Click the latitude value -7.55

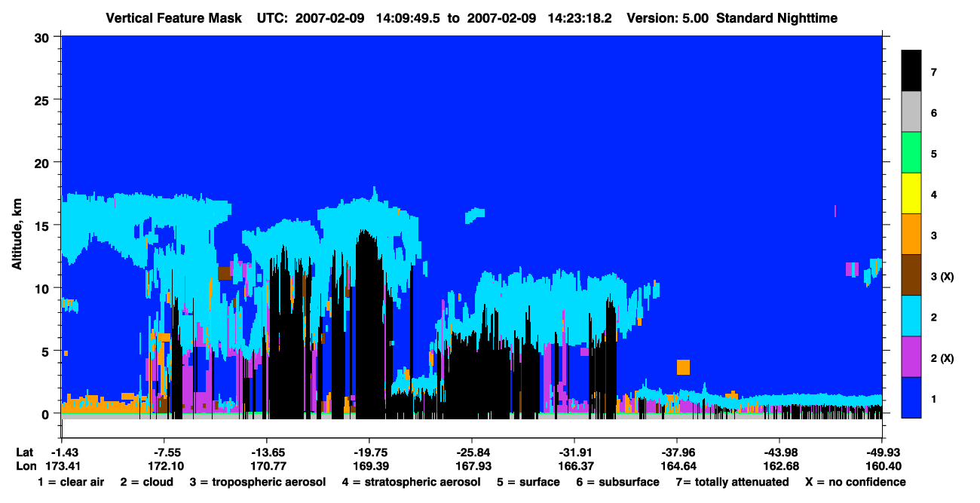164,452
